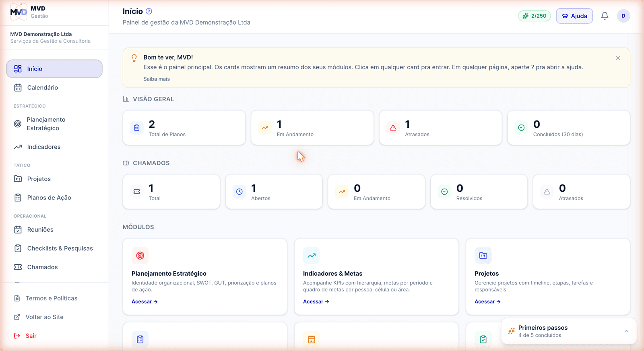Click the 'MVD Demonstração Ltda' company name in sidebar

[41, 34]
